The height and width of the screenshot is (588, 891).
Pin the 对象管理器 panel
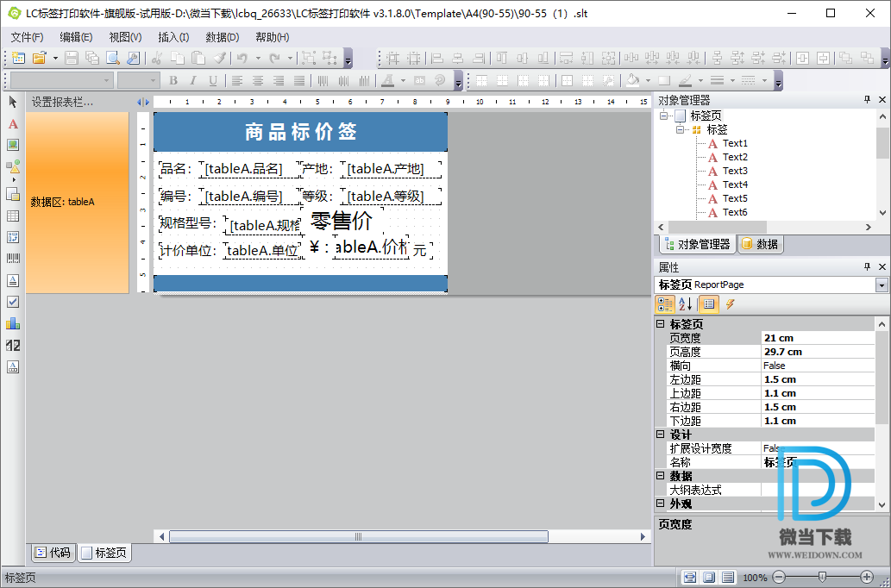click(x=867, y=99)
